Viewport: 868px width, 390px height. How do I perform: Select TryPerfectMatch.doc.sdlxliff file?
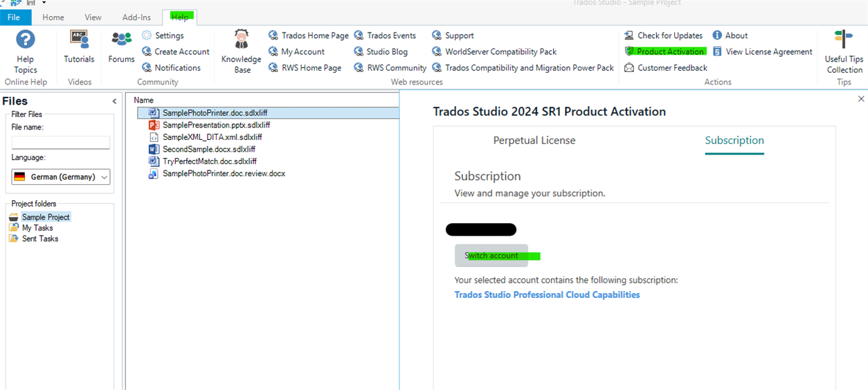[x=210, y=161]
